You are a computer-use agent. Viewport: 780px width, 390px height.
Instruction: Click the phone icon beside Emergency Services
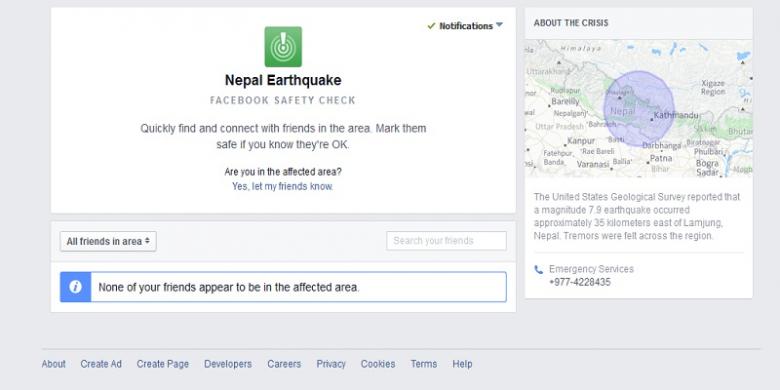538,270
